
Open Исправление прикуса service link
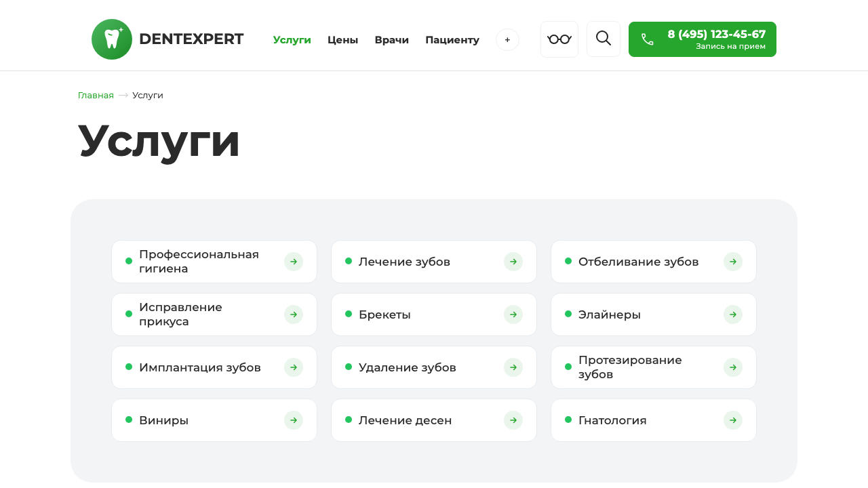pos(214,314)
